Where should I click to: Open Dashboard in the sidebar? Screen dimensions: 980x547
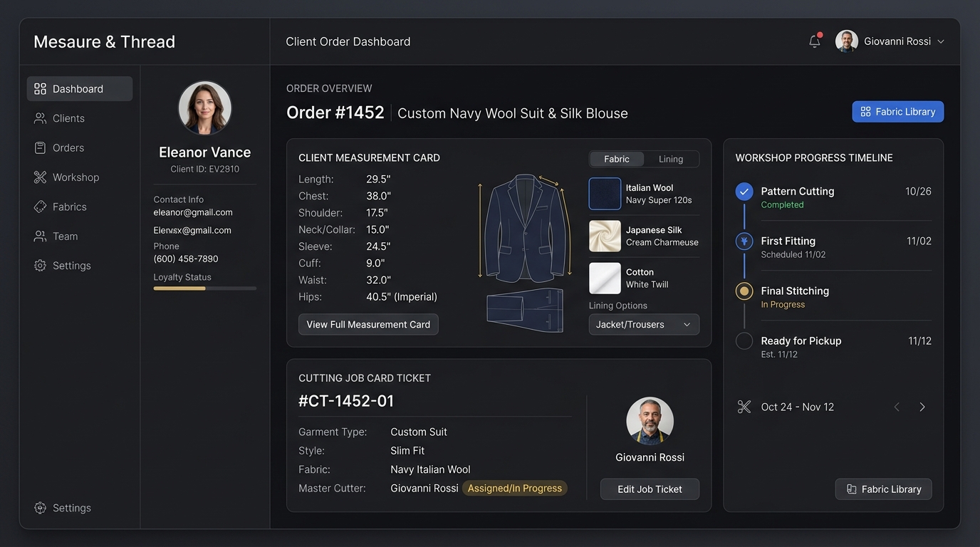[80, 89]
